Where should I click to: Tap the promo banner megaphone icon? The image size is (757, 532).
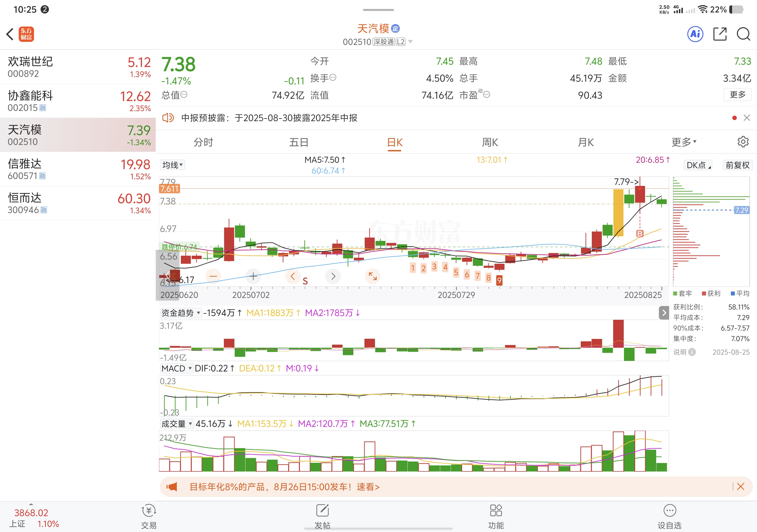click(x=172, y=487)
